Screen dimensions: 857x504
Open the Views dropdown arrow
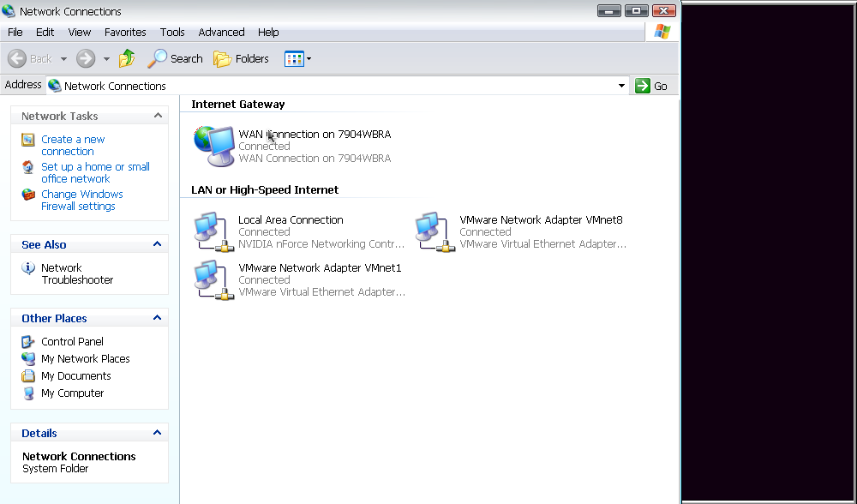pos(309,58)
